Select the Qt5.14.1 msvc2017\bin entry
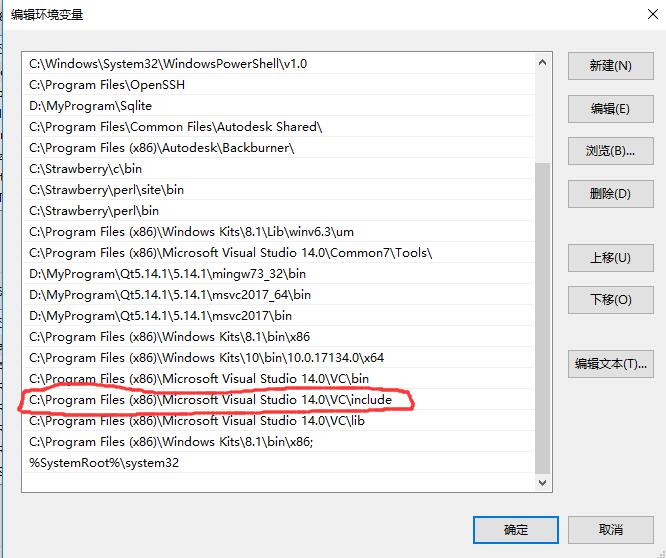This screenshot has height=558, width=666. pos(279,316)
